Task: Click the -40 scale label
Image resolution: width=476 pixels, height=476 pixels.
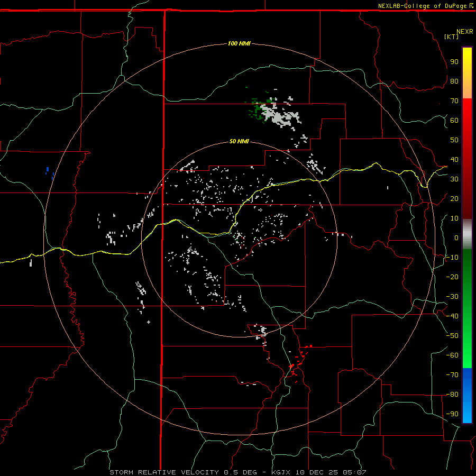Action: pyautogui.click(x=452, y=316)
